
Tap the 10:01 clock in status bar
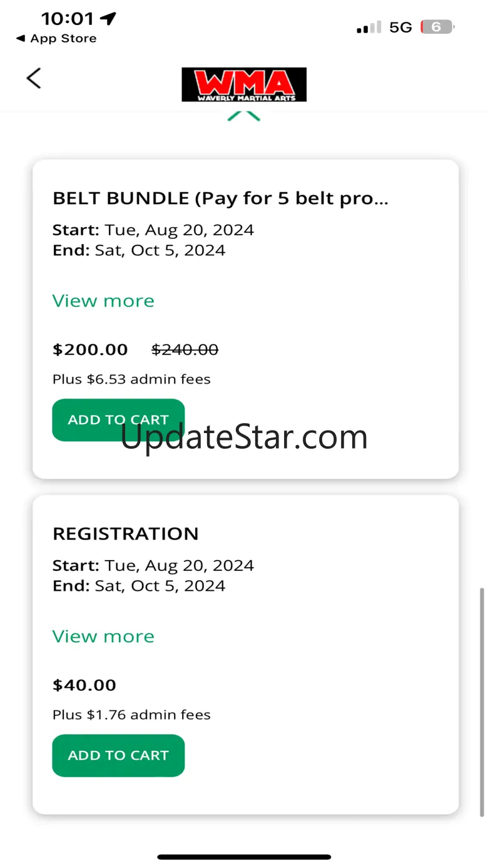click(x=67, y=19)
